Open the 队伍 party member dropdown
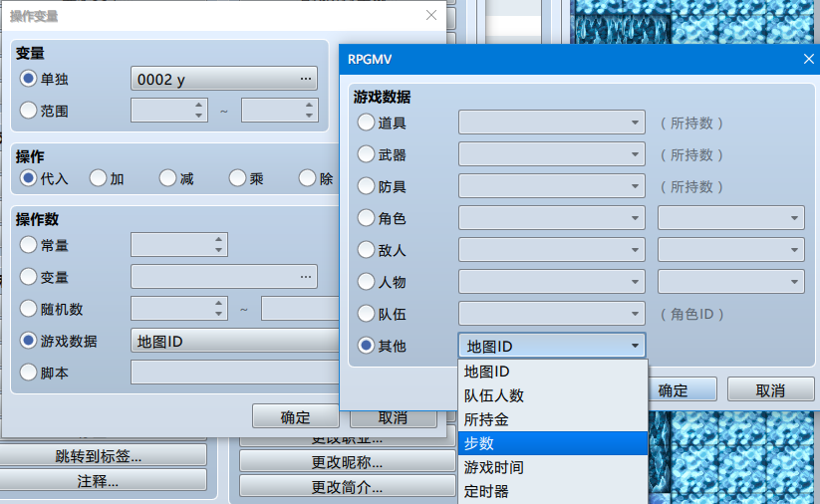 click(552, 314)
